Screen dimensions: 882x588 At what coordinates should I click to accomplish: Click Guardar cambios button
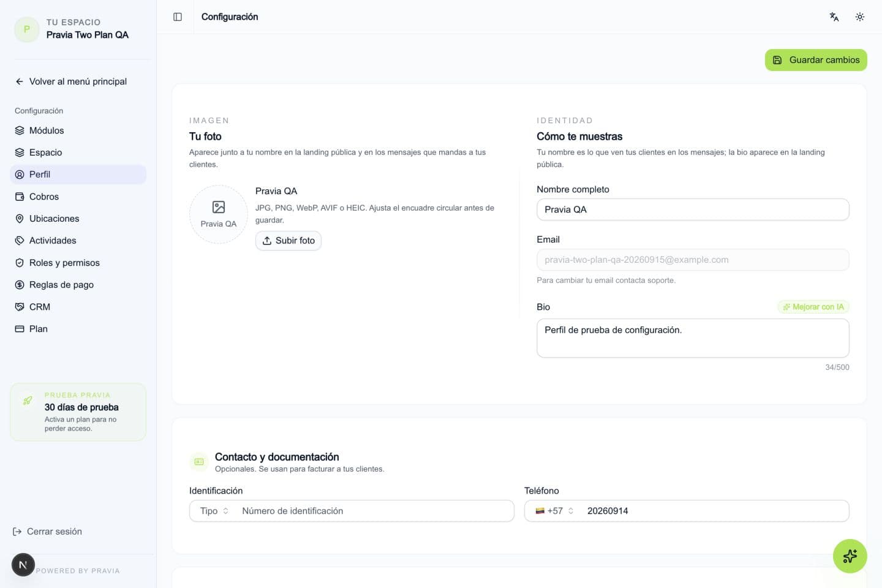point(816,60)
